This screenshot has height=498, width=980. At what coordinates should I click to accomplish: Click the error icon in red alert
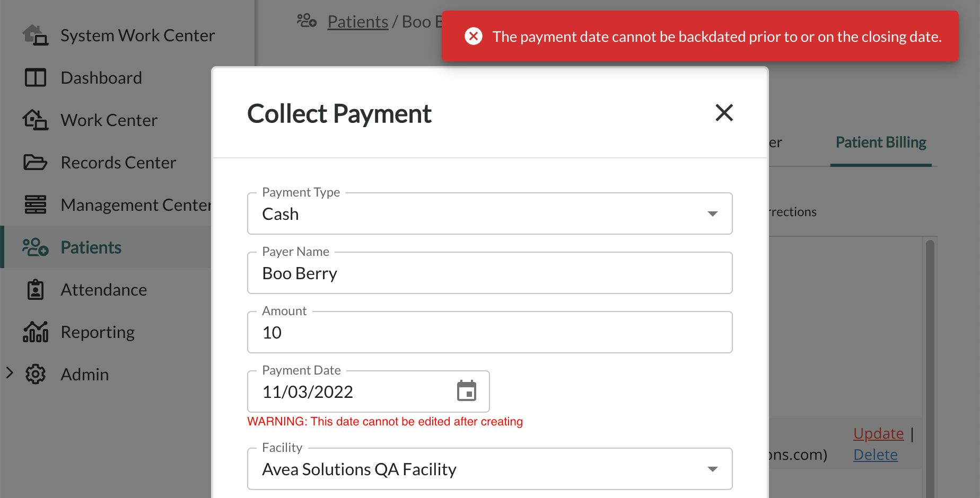click(474, 37)
